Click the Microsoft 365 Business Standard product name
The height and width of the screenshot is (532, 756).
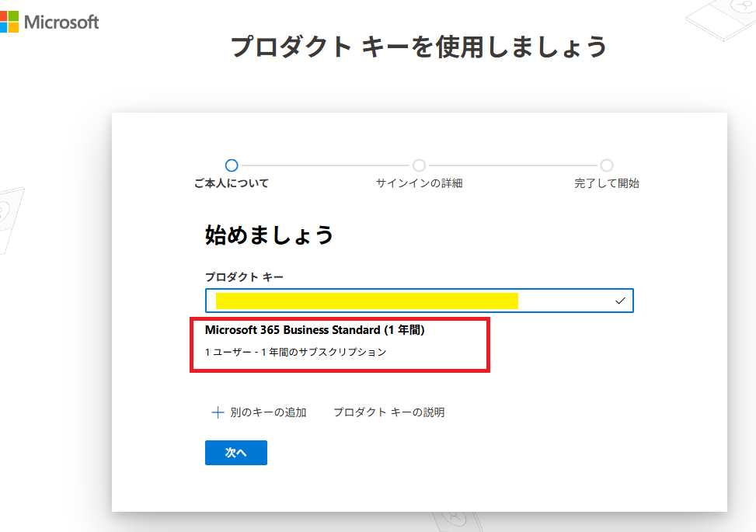coord(315,330)
